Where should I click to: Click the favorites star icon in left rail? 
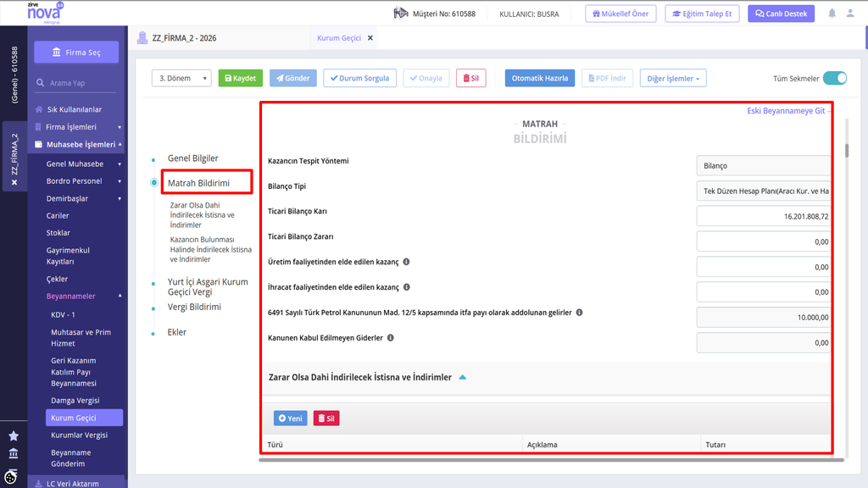14,436
